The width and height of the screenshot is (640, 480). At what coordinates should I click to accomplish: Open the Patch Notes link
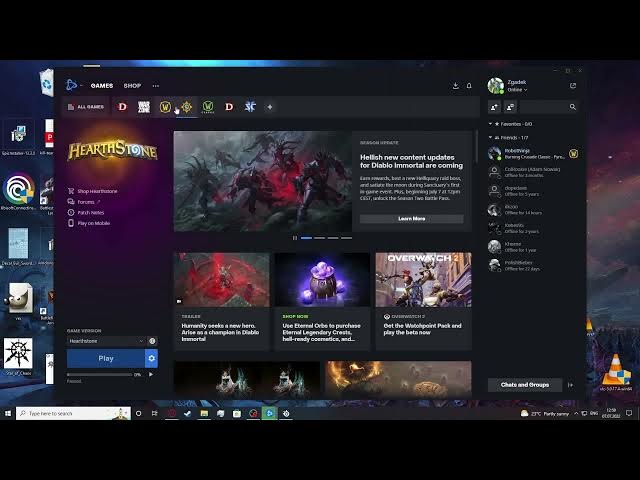pos(86,212)
